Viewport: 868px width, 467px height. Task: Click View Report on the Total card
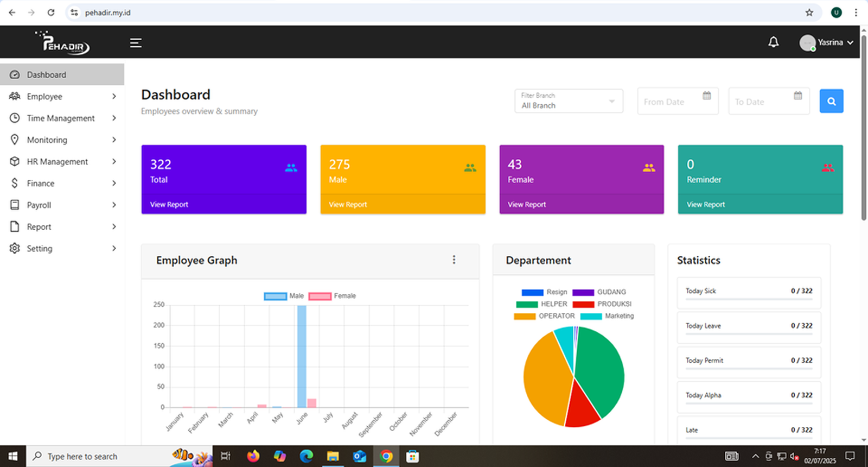click(x=169, y=205)
